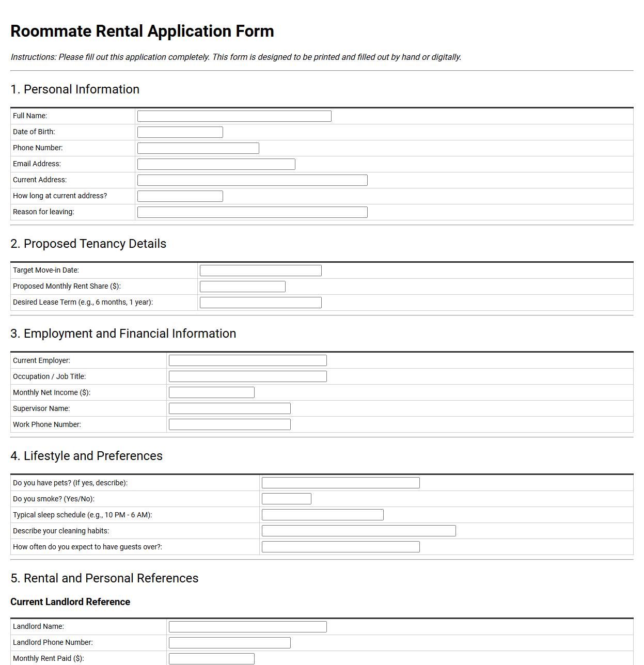
Task: Select the Landlord Name input field
Action: (x=248, y=627)
